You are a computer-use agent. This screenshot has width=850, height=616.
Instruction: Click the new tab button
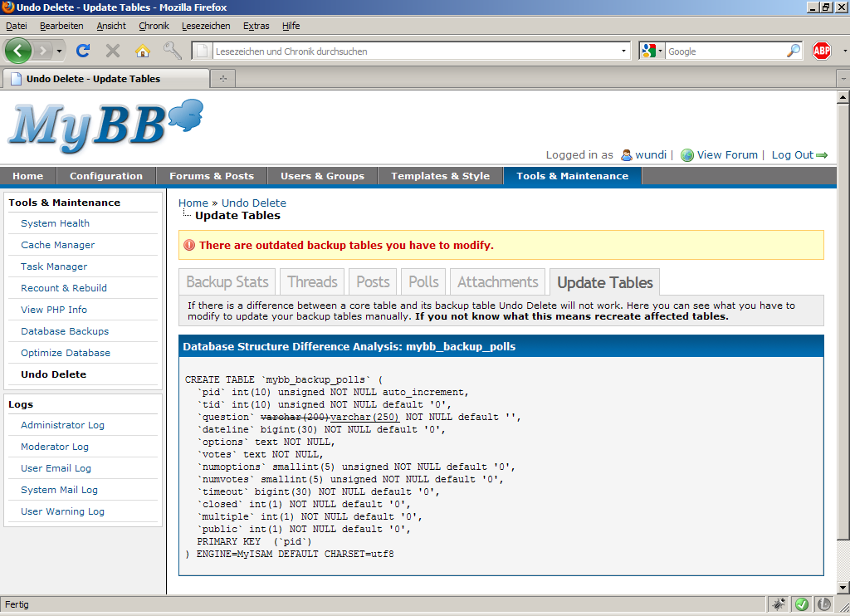click(x=222, y=79)
